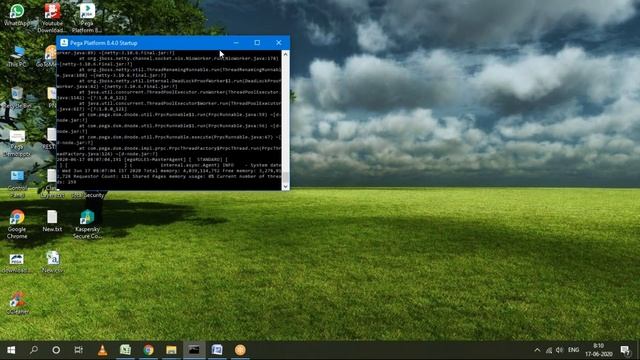Screen dimensions: 640x360
Task: Open the volume control tray icon
Action: click(x=560, y=350)
